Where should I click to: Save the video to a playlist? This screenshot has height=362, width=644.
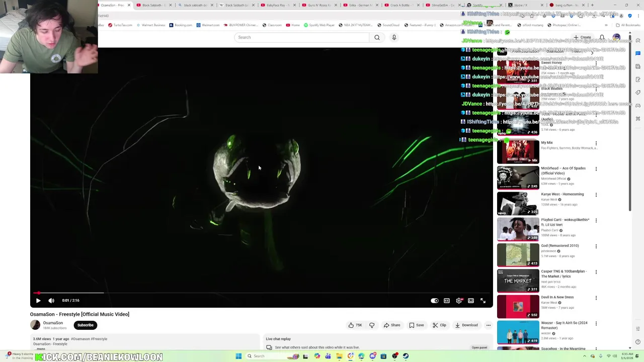pos(416,325)
